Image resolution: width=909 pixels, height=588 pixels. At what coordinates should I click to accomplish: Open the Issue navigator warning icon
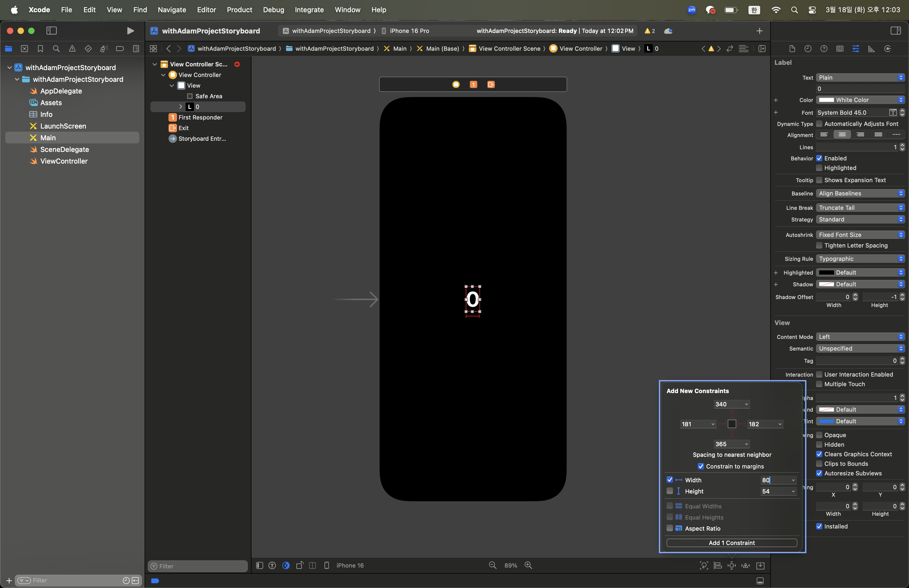coord(72,48)
